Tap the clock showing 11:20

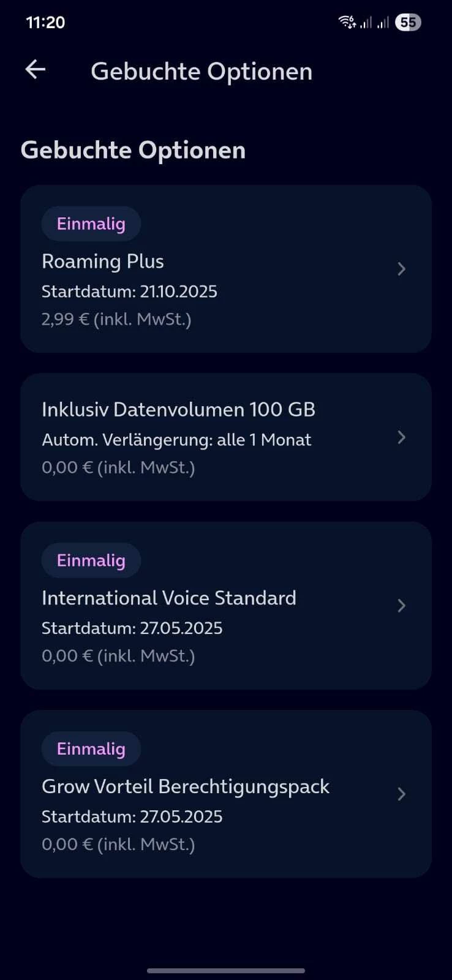tap(45, 23)
